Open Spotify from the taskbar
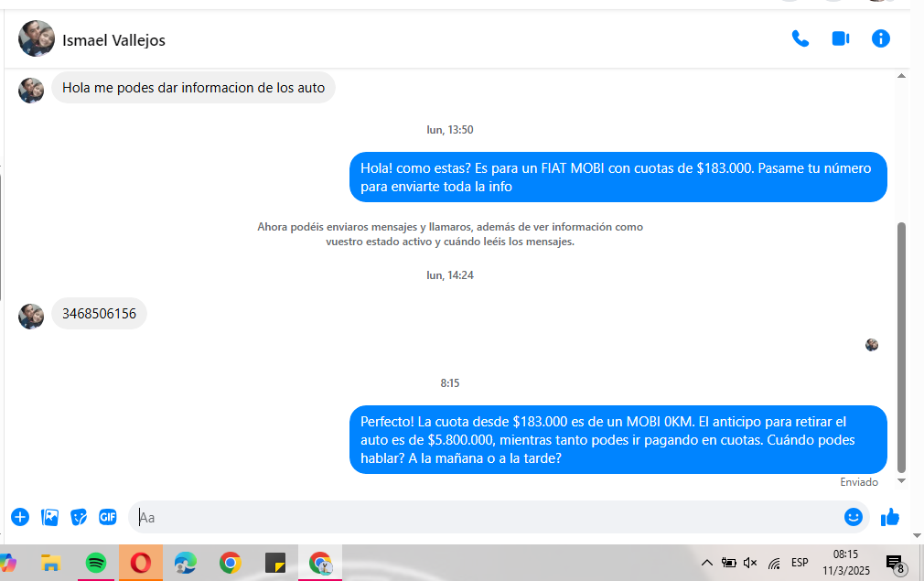Image resolution: width=924 pixels, height=581 pixels. click(x=95, y=563)
